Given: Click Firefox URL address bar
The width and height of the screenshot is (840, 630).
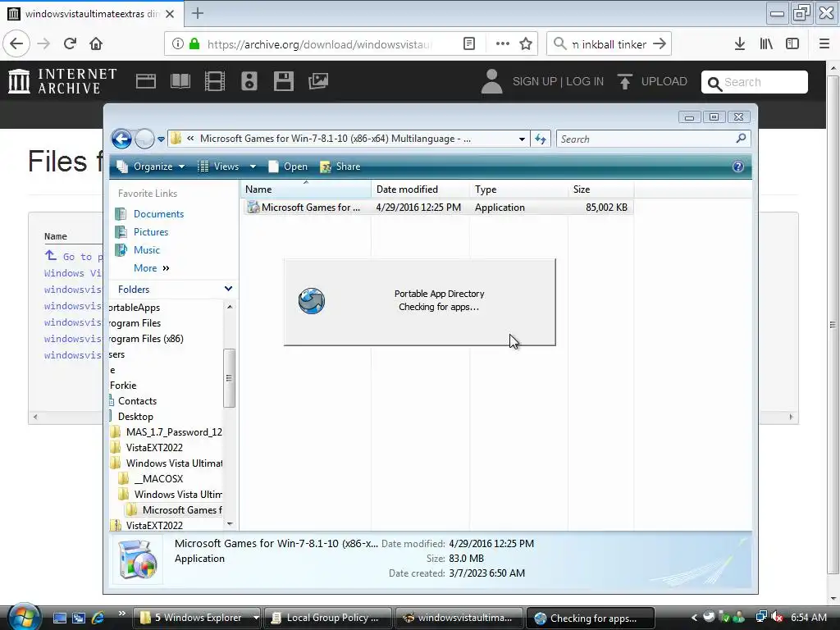Looking at the screenshot, I should point(319,44).
